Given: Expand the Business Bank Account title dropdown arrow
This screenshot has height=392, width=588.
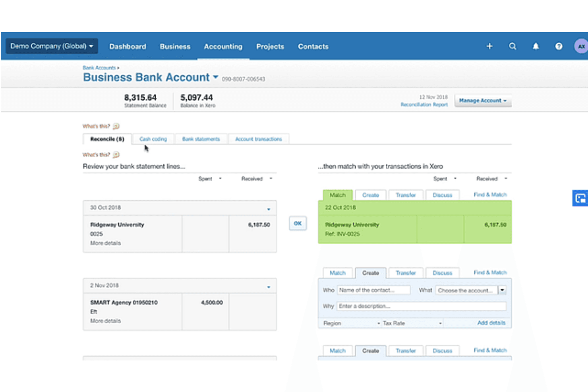Looking at the screenshot, I should 215,77.
